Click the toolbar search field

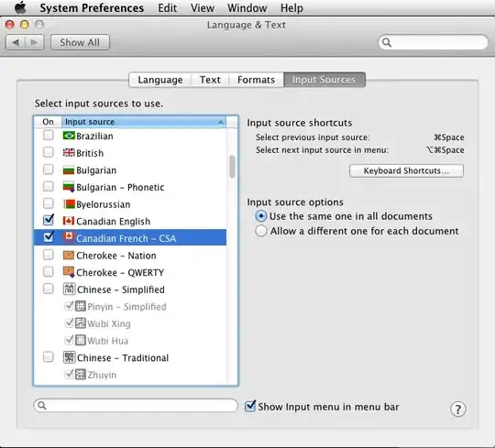433,42
